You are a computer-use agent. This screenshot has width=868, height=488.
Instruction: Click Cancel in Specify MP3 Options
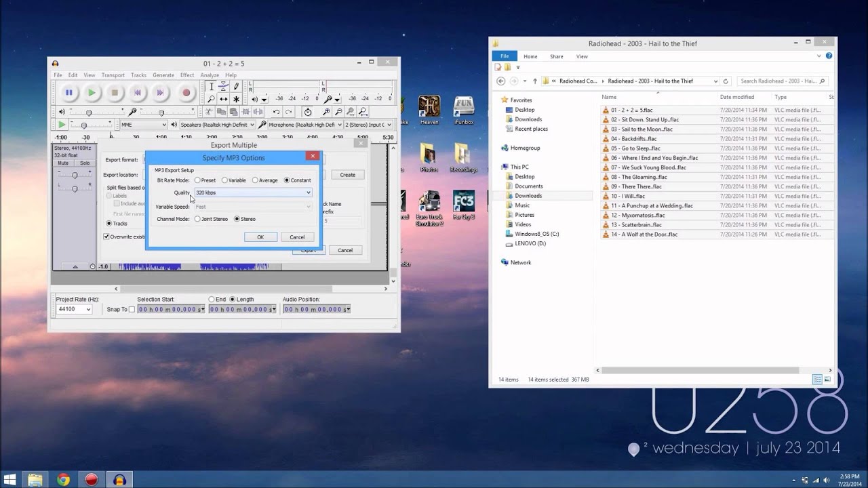pyautogui.click(x=297, y=237)
